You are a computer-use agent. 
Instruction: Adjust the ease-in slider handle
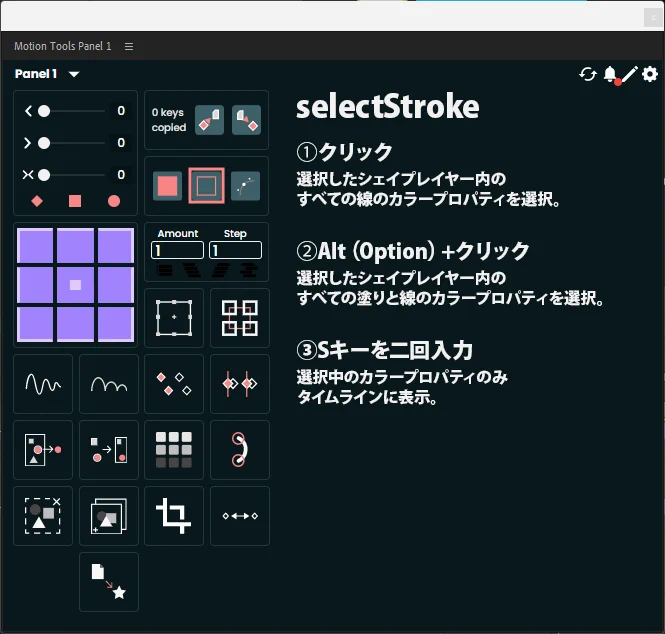point(44,111)
